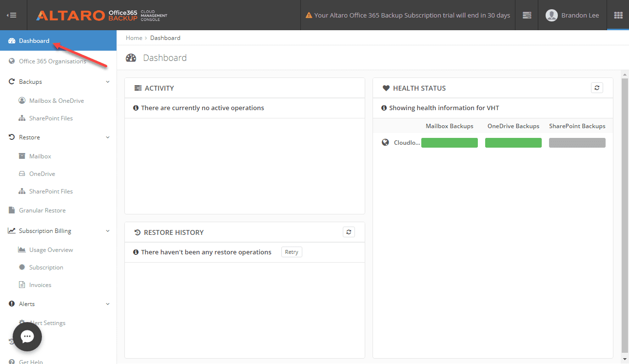Click the grey SharePoint Backups status bar
This screenshot has width=629, height=364.
click(577, 143)
